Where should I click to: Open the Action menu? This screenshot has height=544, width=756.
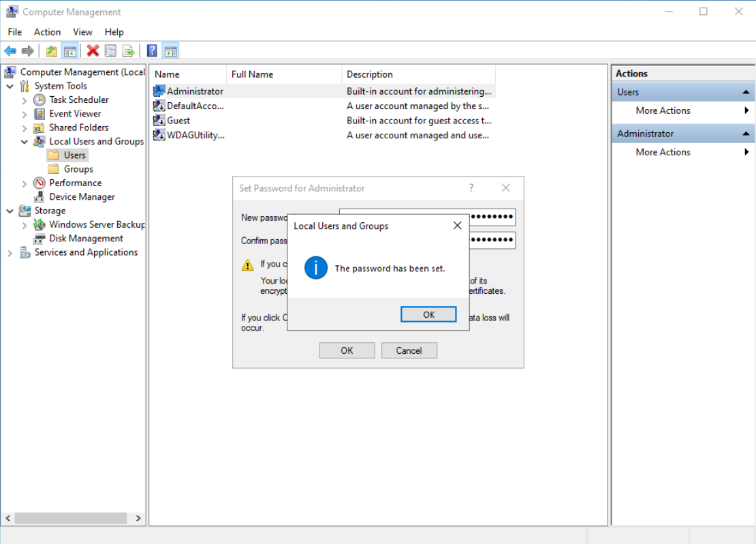tap(47, 32)
